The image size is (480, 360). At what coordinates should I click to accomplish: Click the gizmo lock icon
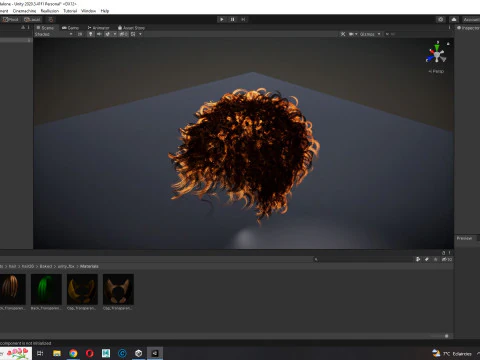448,44
